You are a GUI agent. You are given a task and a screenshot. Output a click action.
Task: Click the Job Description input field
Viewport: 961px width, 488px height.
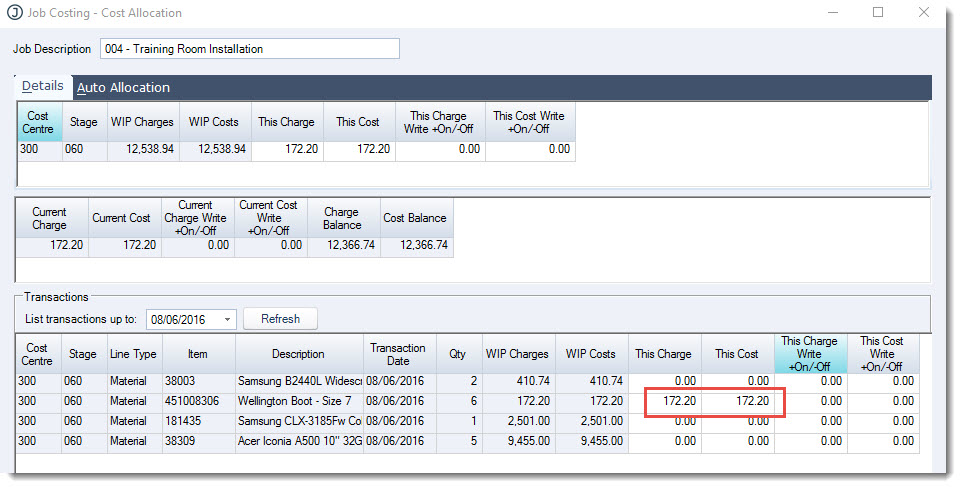point(250,49)
